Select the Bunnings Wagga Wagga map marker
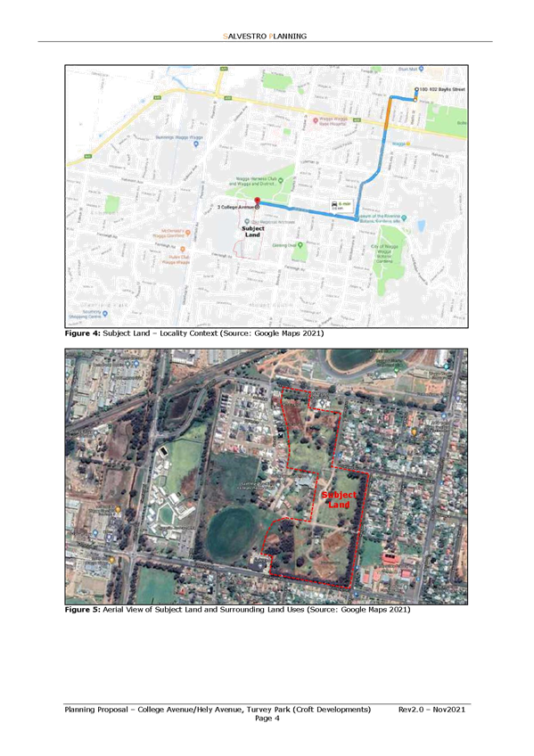The image size is (534, 756). (x=195, y=144)
